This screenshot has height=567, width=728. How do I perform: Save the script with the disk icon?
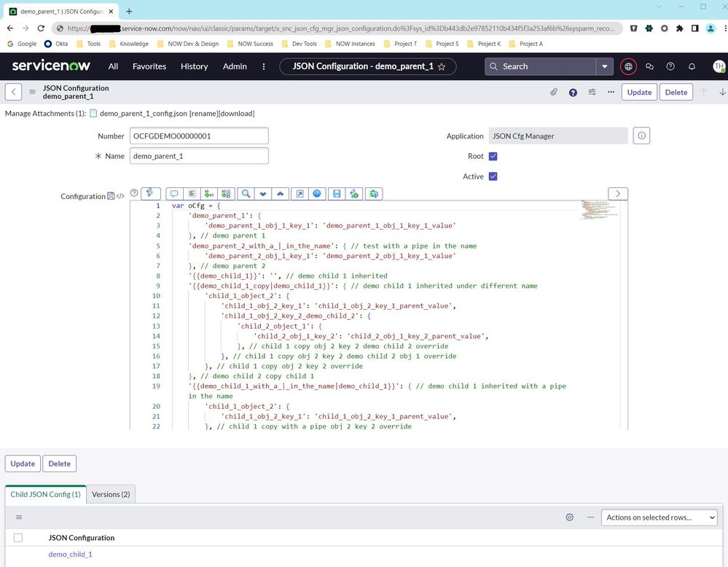(x=336, y=193)
